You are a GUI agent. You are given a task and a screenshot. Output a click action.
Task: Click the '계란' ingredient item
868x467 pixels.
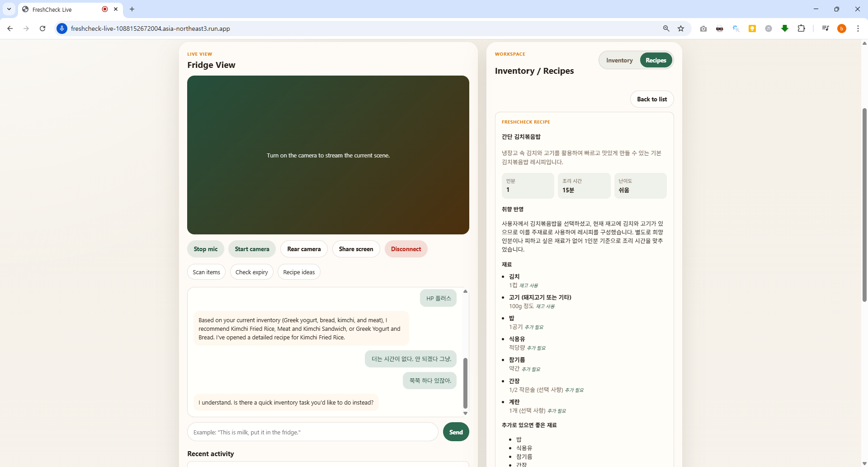click(514, 402)
